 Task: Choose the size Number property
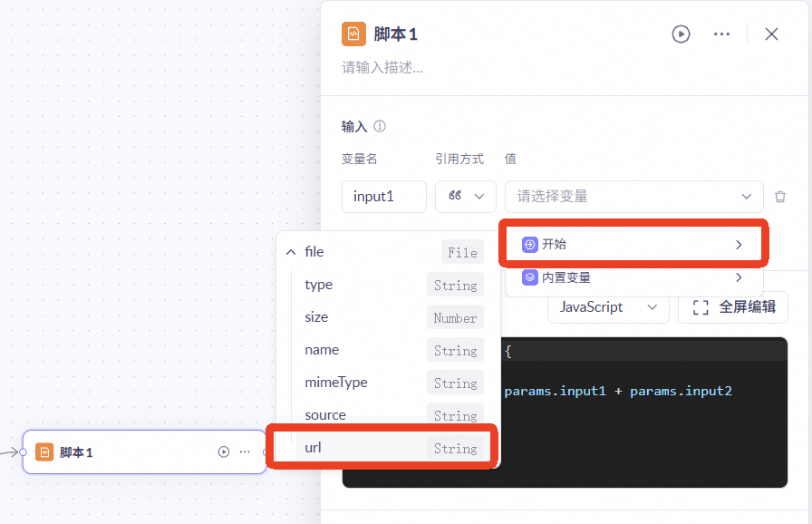[x=391, y=317]
